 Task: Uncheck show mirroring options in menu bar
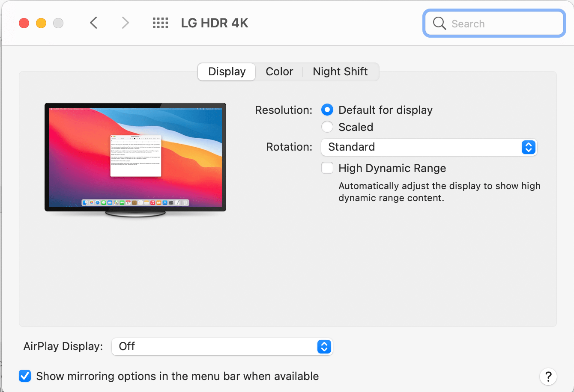25,376
